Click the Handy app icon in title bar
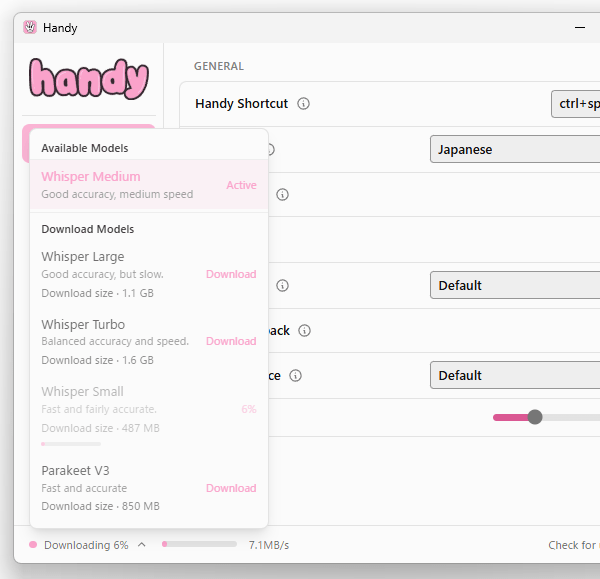 coord(30,28)
